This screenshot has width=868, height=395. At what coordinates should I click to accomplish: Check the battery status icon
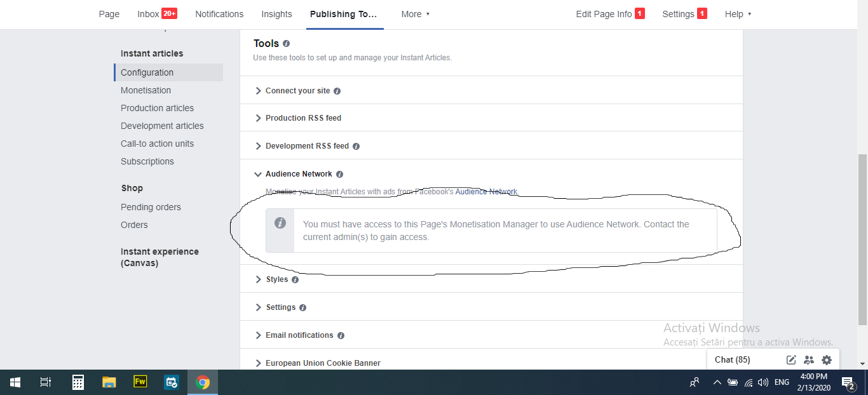(733, 382)
